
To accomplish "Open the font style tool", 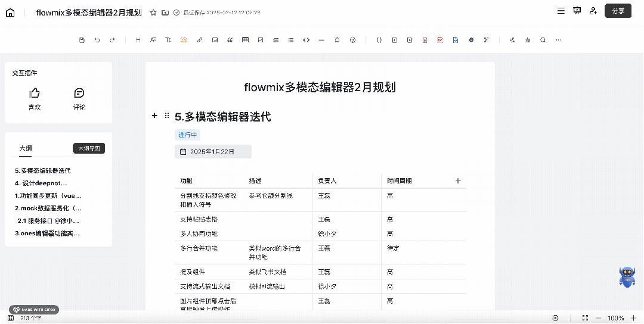I will (153, 40).
